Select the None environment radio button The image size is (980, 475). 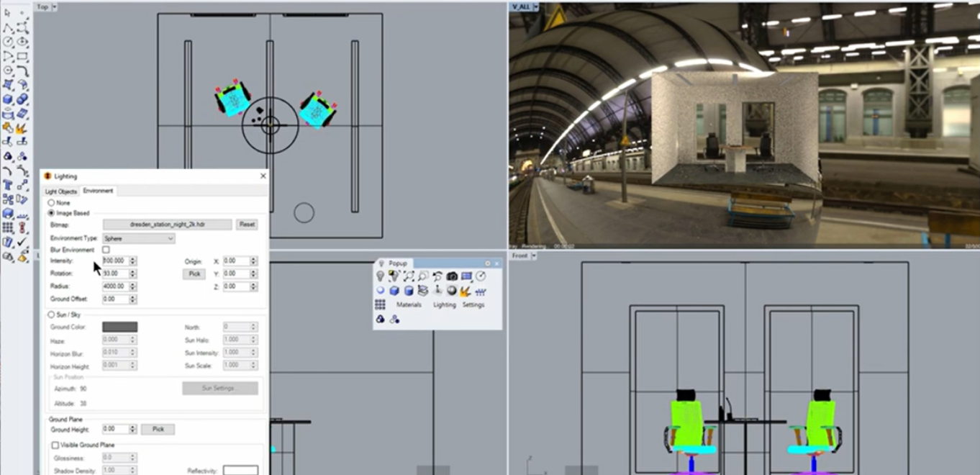coord(51,203)
